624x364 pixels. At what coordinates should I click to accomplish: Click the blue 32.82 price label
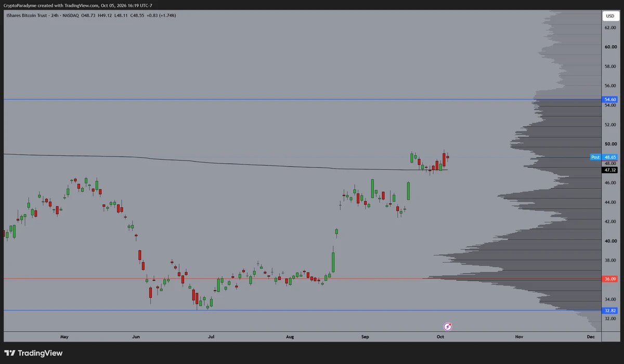tap(610, 310)
